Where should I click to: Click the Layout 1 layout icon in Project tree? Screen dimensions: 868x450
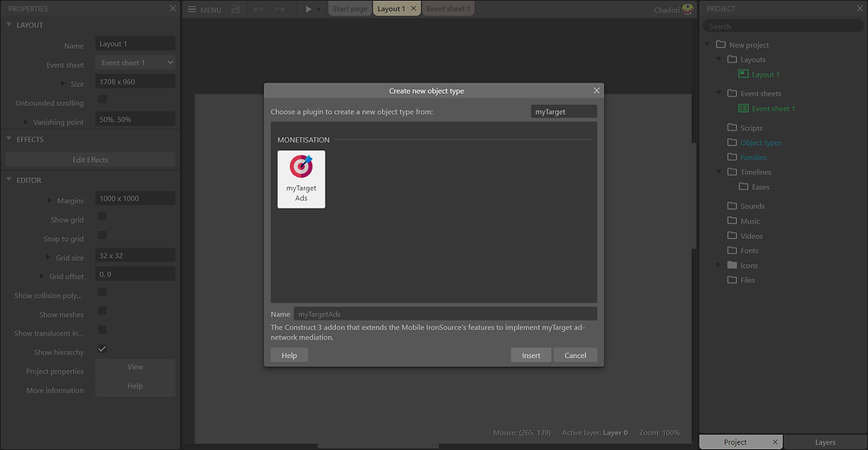(x=744, y=74)
